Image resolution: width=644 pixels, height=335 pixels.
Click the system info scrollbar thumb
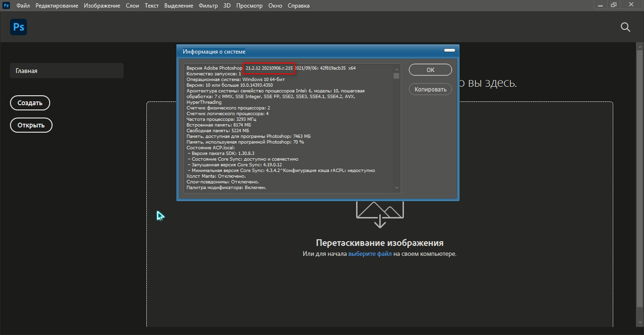396,75
